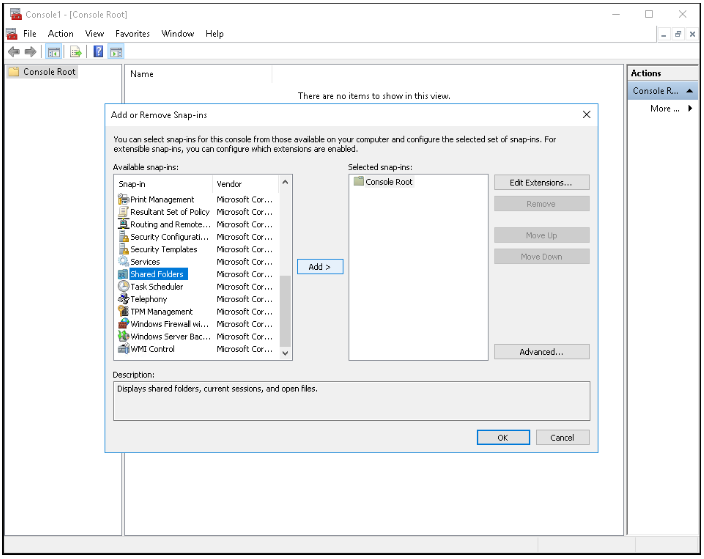Open the Favorites menu

point(132,34)
